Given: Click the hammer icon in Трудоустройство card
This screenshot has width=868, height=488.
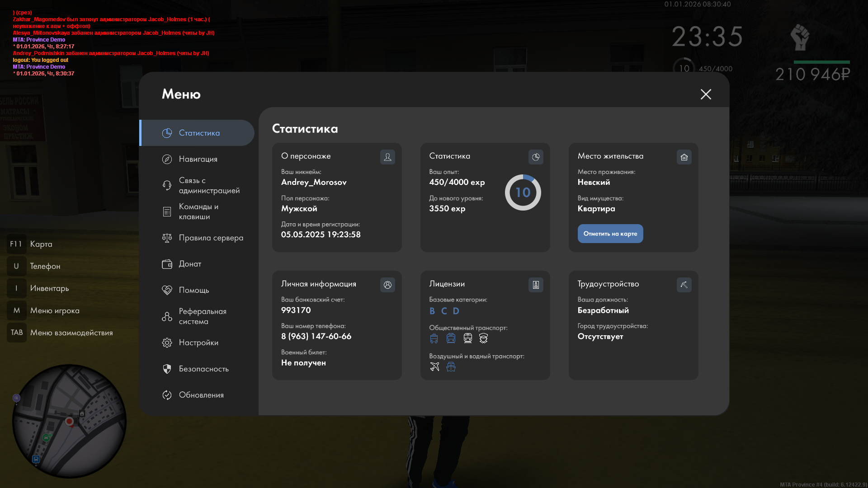Looking at the screenshot, I should pyautogui.click(x=684, y=285).
